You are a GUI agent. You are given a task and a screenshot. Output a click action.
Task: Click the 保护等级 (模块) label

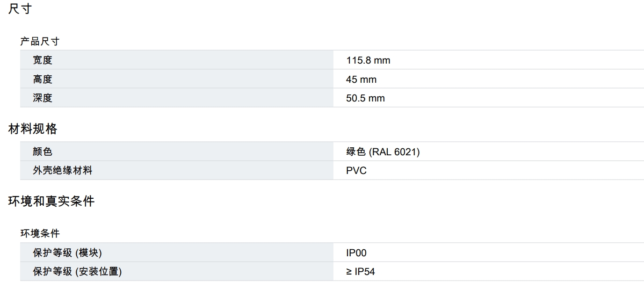tap(67, 253)
